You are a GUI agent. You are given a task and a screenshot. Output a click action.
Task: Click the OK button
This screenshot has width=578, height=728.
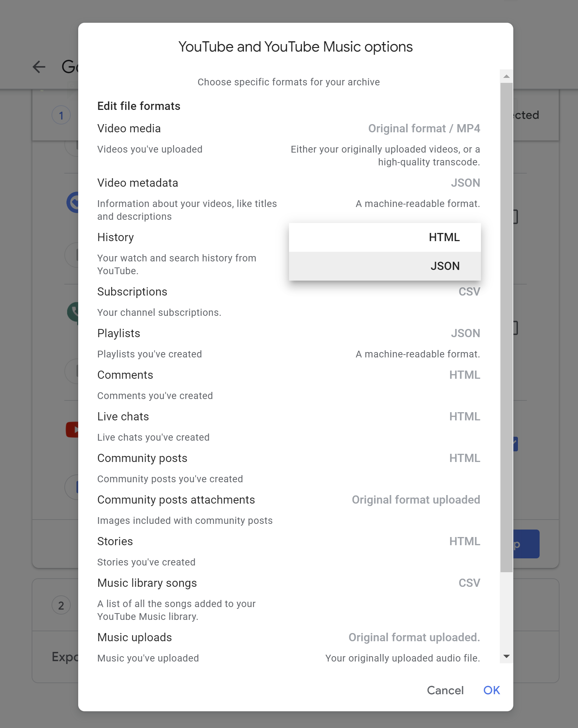(x=492, y=690)
